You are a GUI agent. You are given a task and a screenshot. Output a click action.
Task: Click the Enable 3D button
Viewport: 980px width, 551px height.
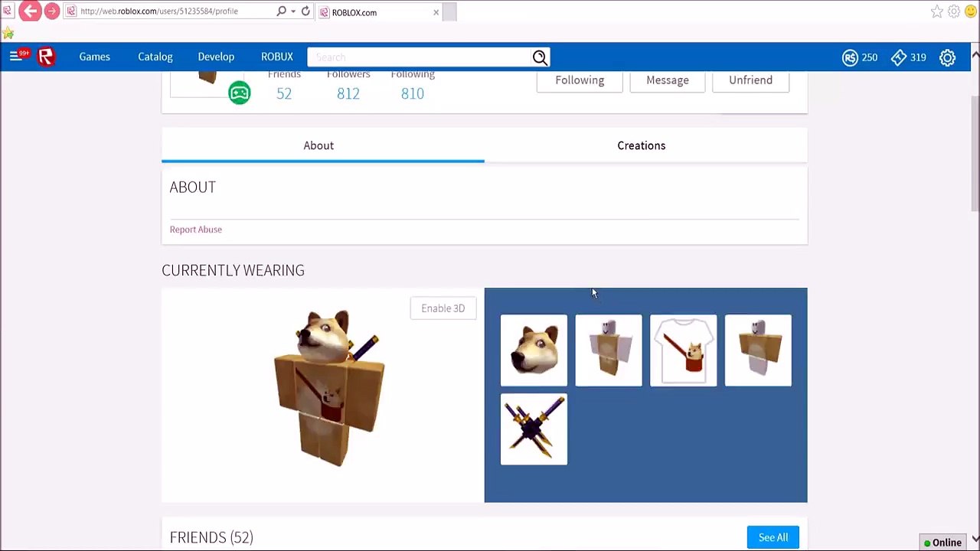pos(443,308)
